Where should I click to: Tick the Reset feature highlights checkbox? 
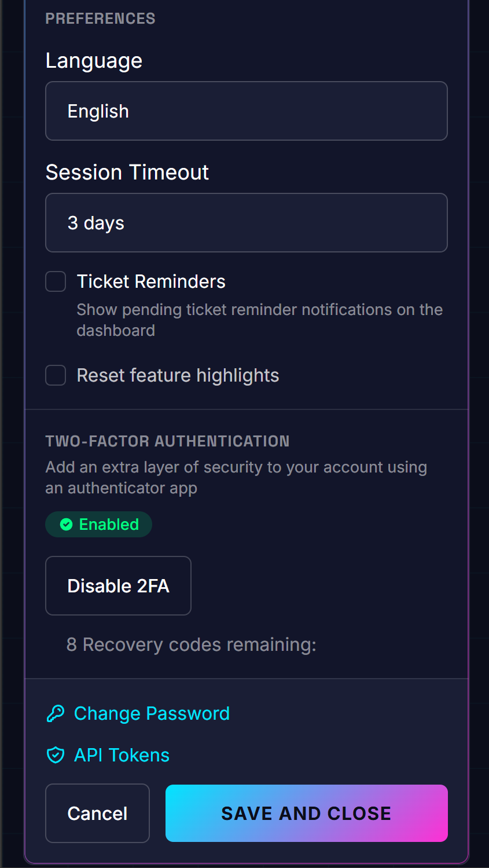(x=56, y=375)
